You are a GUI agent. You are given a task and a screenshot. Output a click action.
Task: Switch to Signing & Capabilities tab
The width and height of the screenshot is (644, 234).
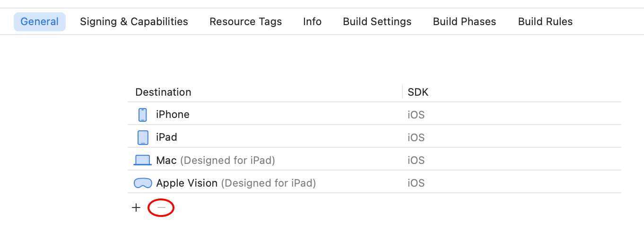point(134,22)
